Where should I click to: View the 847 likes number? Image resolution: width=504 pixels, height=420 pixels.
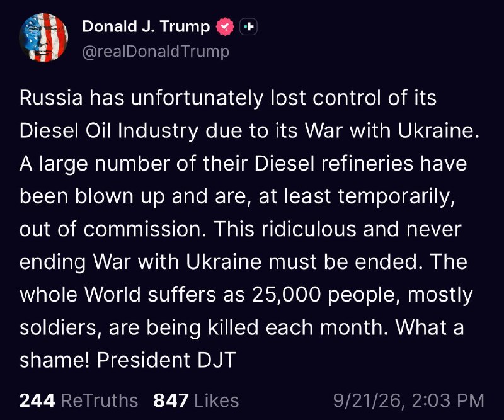[171, 400]
